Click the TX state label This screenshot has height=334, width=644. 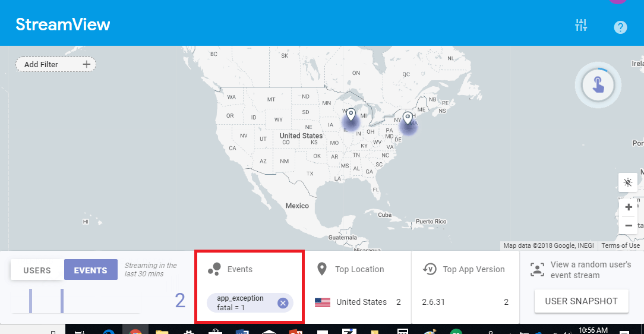coord(310,174)
